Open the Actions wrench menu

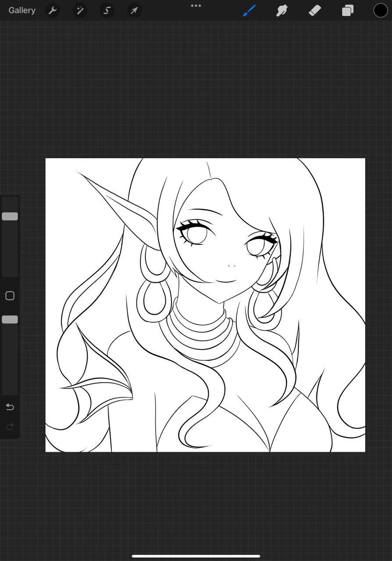click(x=53, y=10)
